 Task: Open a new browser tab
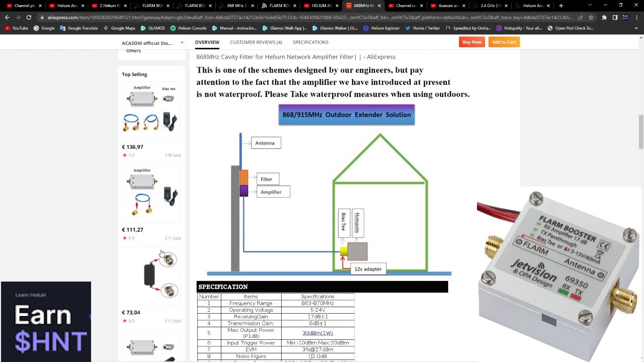tap(561, 6)
